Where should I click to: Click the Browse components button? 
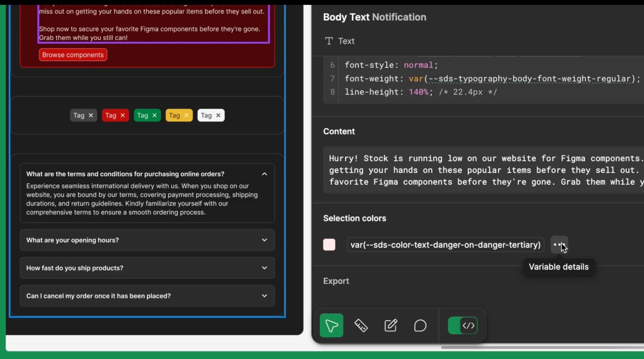(x=73, y=55)
